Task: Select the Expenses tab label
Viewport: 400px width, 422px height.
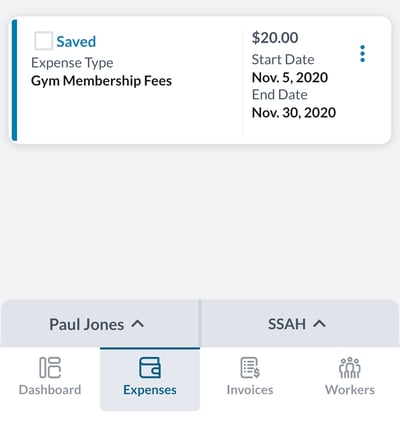Action: (150, 390)
